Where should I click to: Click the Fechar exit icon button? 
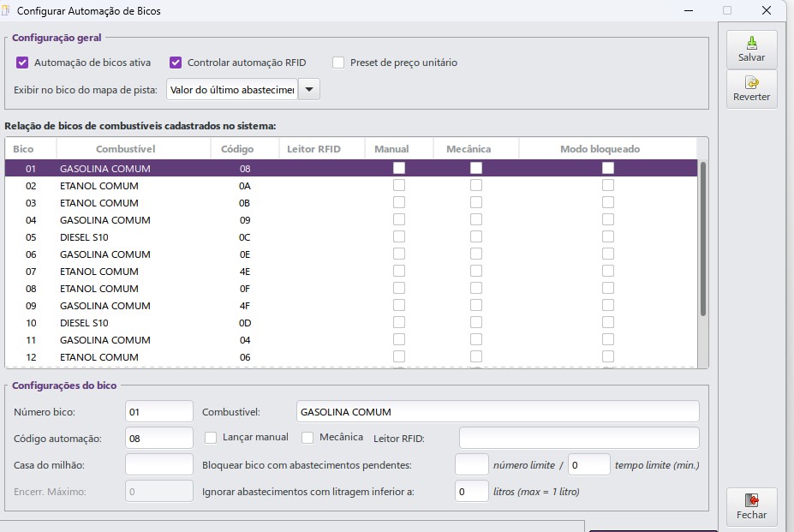point(751,506)
